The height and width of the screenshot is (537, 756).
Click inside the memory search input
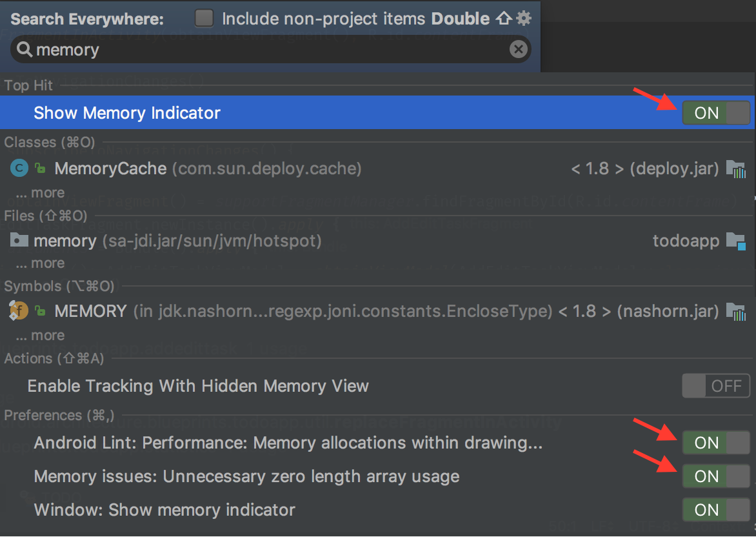tap(258, 48)
